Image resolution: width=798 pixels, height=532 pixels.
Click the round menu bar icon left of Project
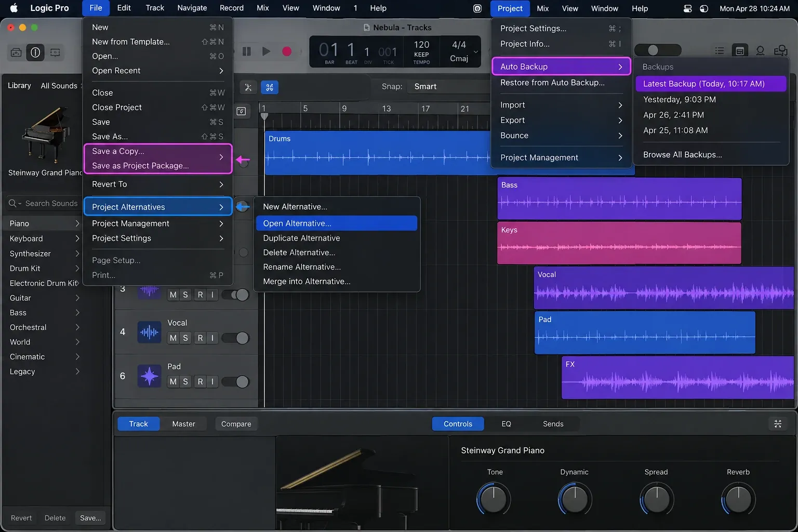click(477, 8)
